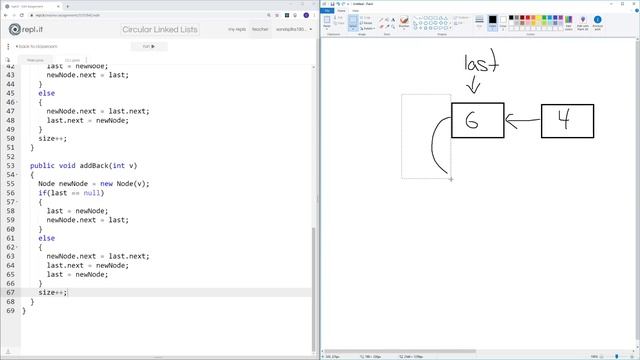Click the 'size++;' text on line 50
640x360 pixels.
click(53, 138)
